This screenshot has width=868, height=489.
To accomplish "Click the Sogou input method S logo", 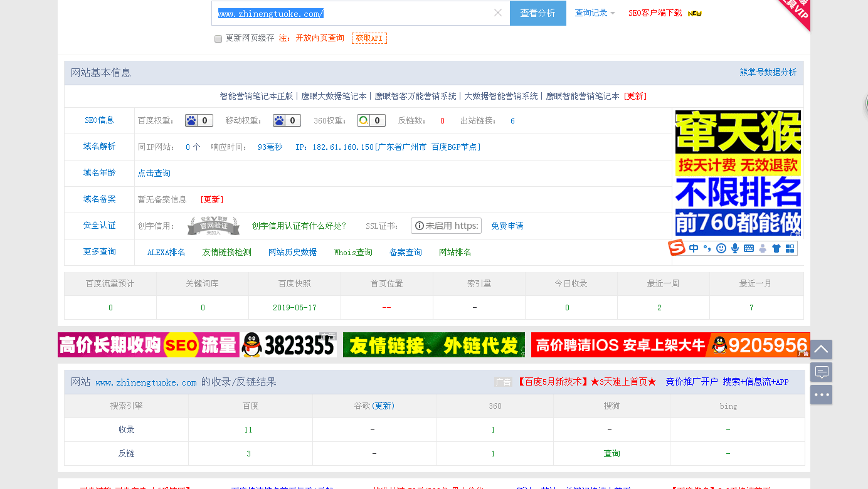I will pyautogui.click(x=677, y=248).
